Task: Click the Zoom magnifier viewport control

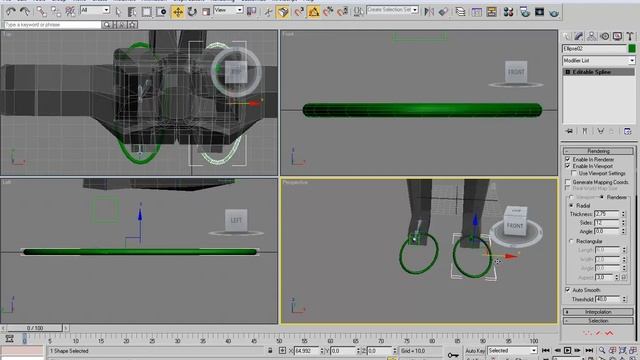Action: (602, 351)
